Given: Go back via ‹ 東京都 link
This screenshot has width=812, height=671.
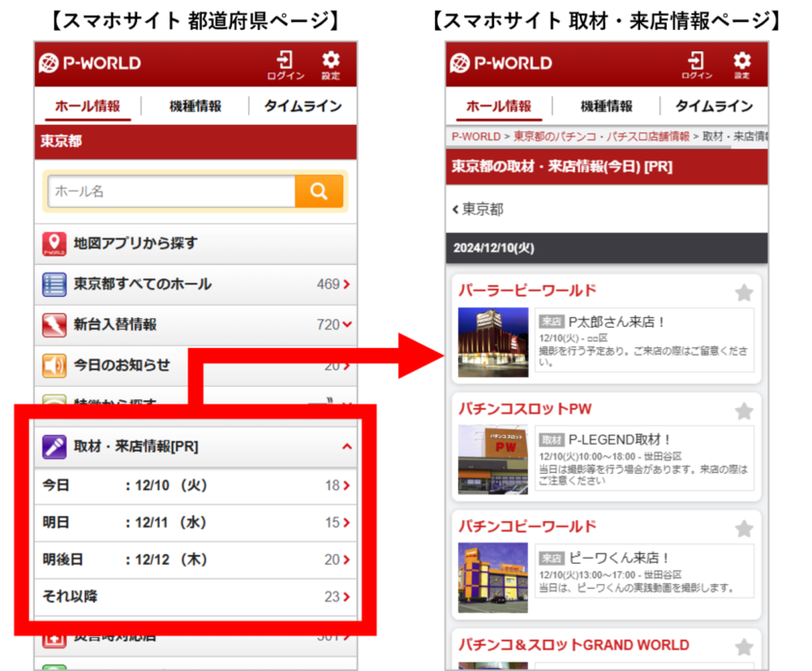Looking at the screenshot, I should click(x=478, y=210).
